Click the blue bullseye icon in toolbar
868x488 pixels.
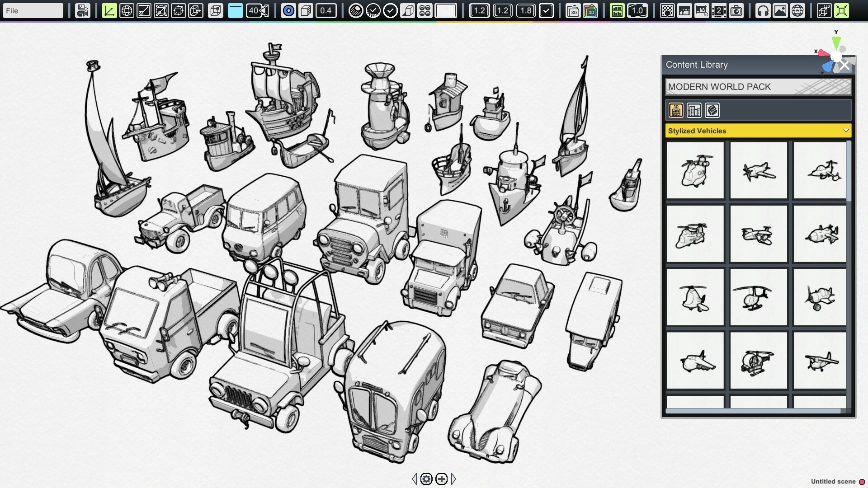tap(288, 10)
